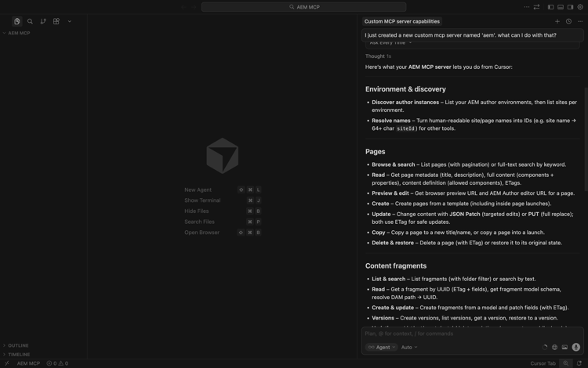This screenshot has height=368, width=588.
Task: Expand additional sidebar views chevron
Action: pyautogui.click(x=69, y=21)
